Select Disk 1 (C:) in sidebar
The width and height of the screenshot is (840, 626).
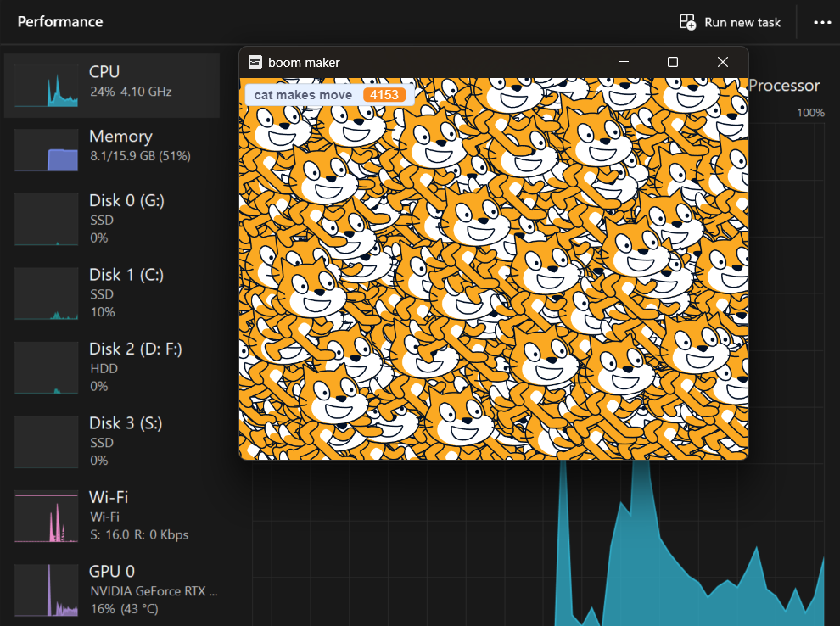[x=111, y=293]
